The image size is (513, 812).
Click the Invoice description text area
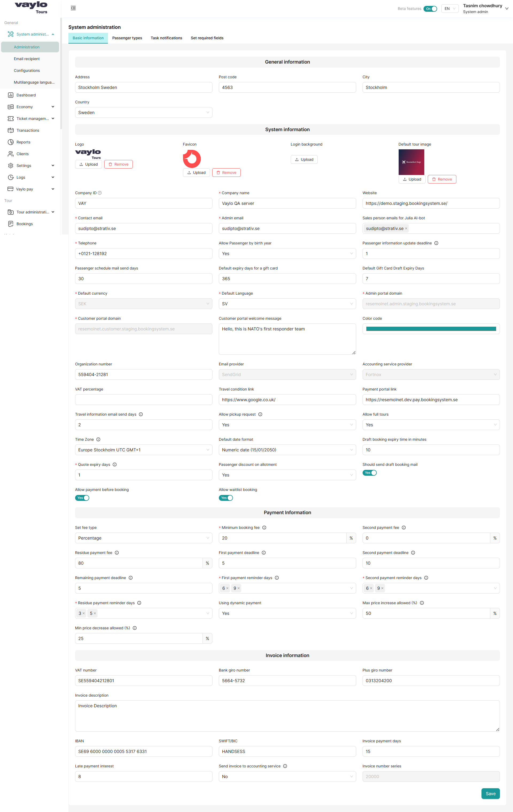(287, 716)
